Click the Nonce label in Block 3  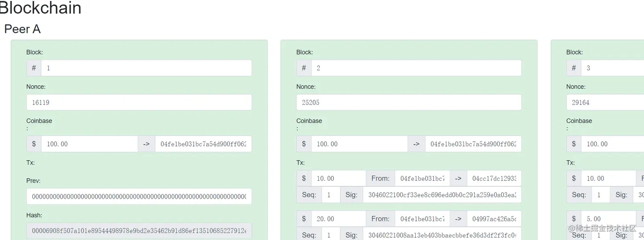pyautogui.click(x=576, y=87)
